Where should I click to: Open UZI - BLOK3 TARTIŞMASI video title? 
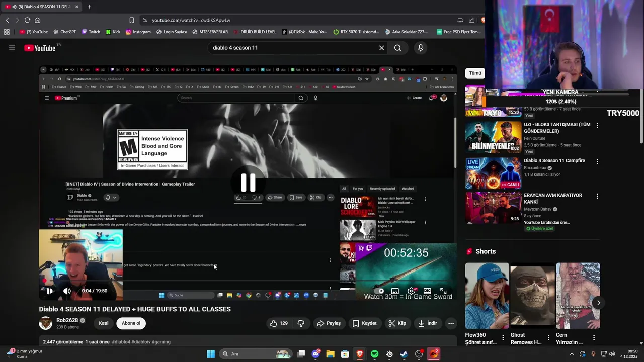pyautogui.click(x=557, y=128)
